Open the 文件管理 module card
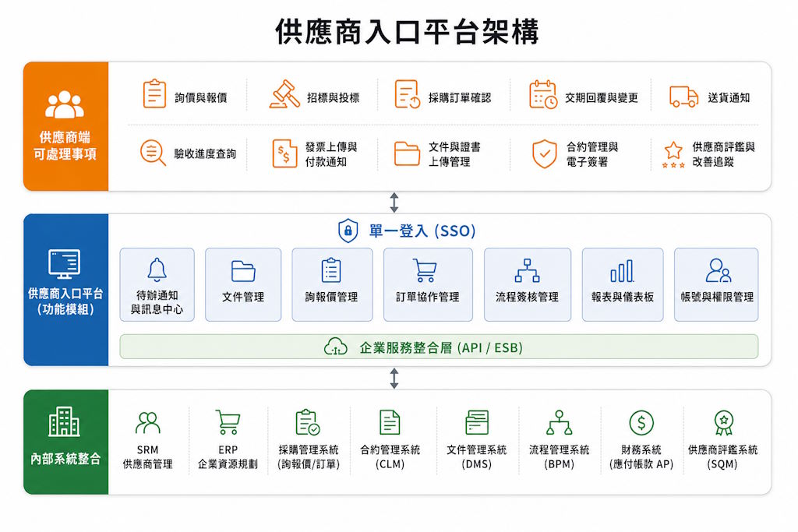This screenshot has height=532, width=798. [x=243, y=285]
